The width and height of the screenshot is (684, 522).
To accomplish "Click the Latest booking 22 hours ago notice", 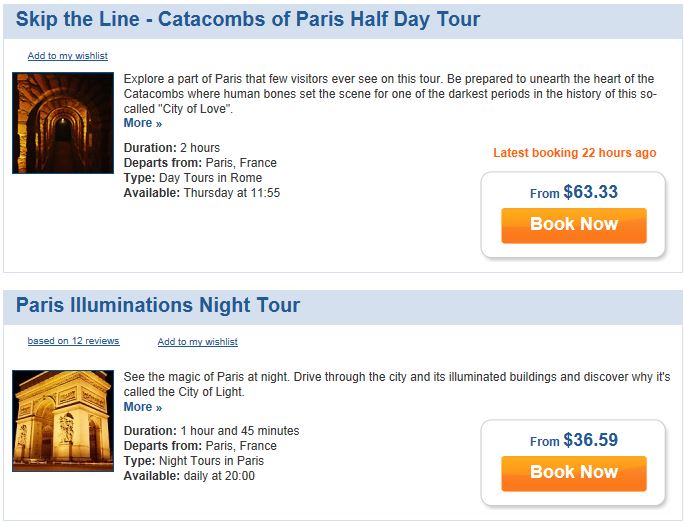I will pyautogui.click(x=575, y=153).
